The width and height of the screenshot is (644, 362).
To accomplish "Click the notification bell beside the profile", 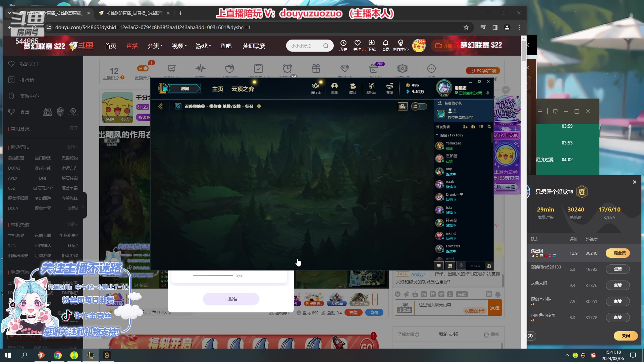I will tap(488, 93).
